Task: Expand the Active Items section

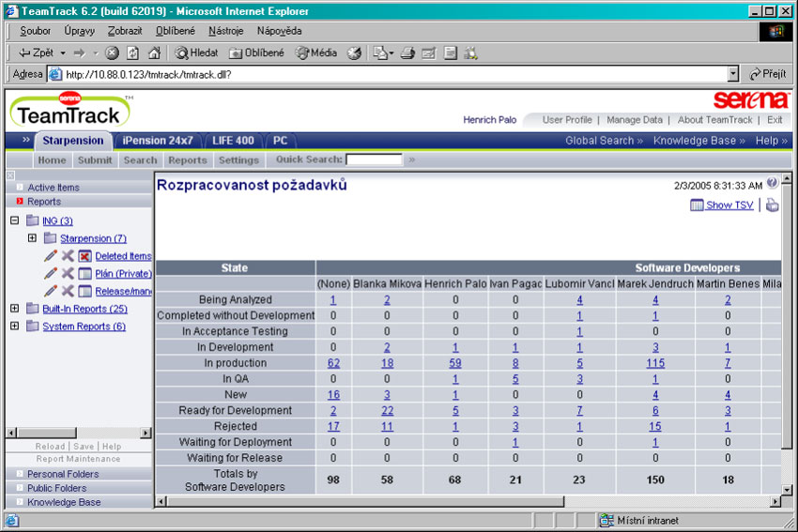Action: [x=54, y=187]
